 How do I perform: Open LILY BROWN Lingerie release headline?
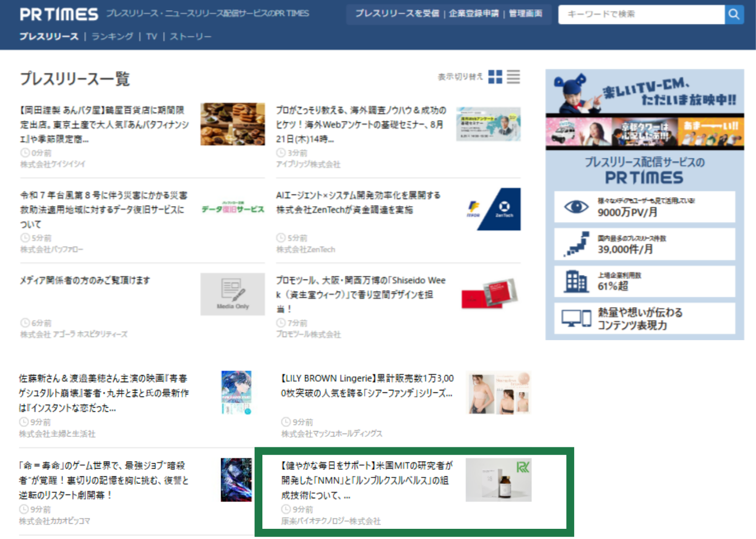pos(367,386)
